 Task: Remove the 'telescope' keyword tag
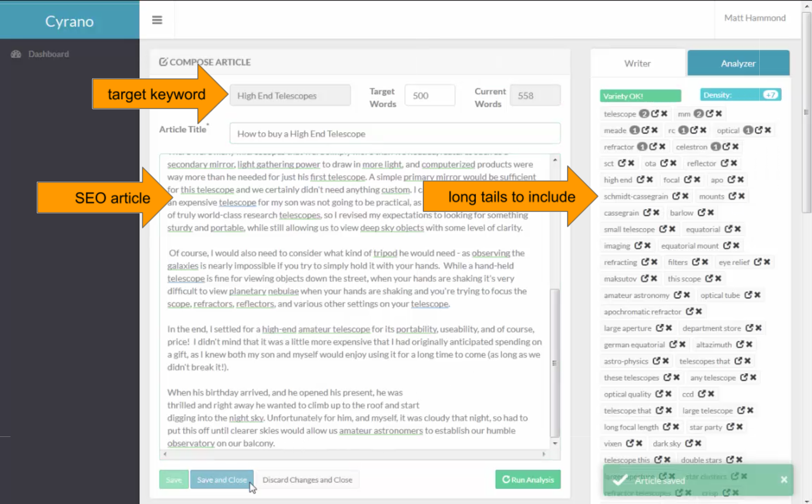pos(664,114)
